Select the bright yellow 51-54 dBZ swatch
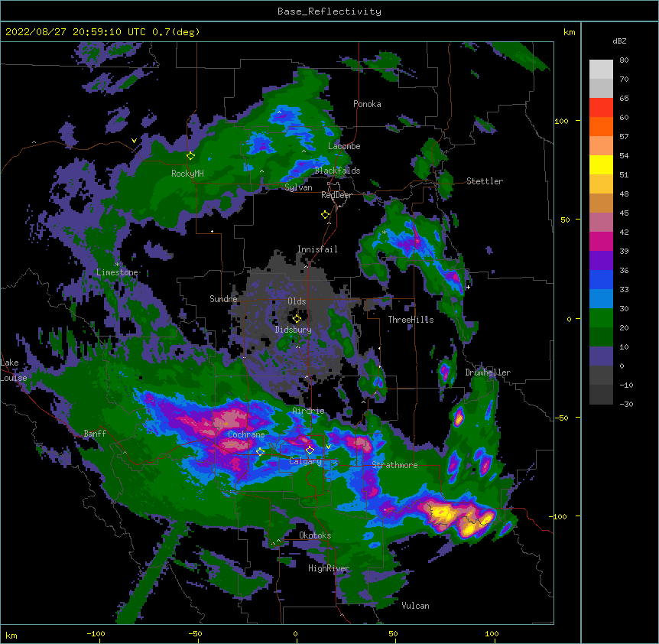 (x=601, y=164)
